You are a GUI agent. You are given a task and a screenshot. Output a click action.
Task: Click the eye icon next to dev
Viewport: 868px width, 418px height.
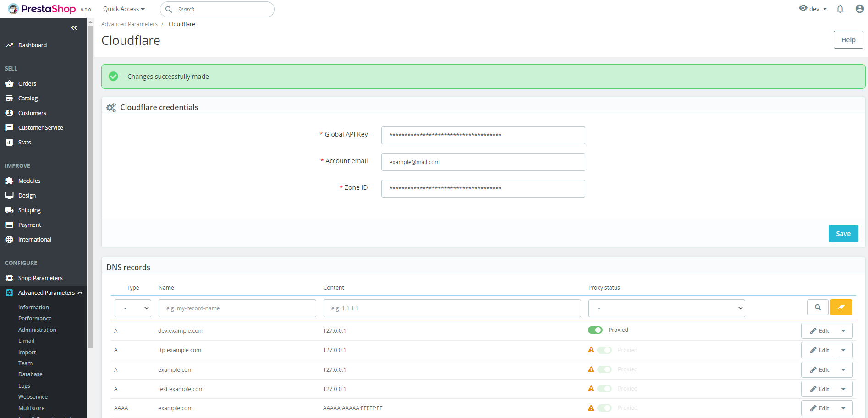point(803,8)
